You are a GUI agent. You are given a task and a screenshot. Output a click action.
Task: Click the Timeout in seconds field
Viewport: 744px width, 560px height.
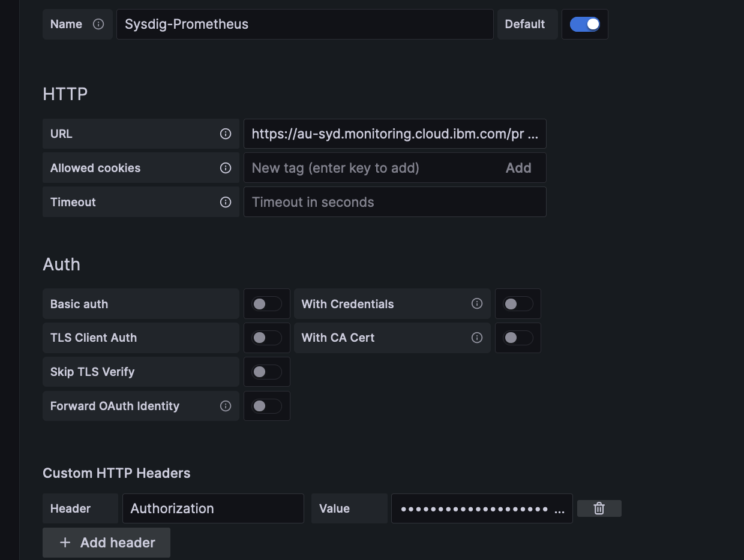click(x=395, y=202)
